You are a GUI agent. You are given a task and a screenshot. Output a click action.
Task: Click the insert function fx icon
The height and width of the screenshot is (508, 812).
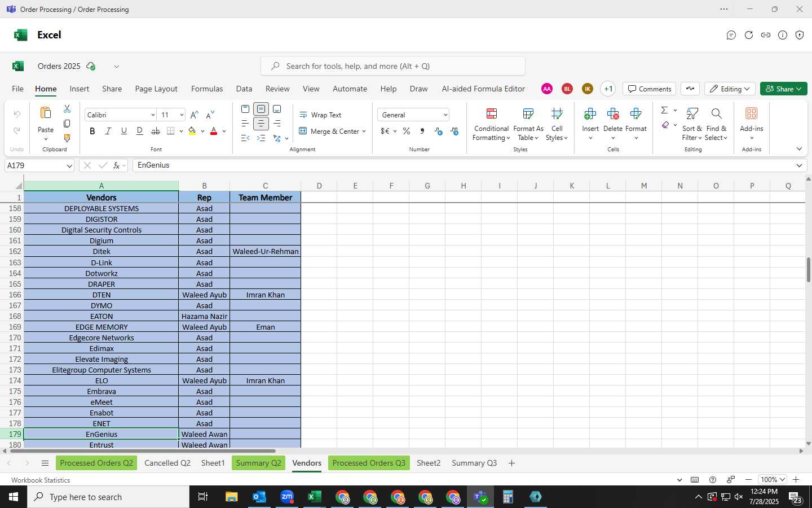click(x=116, y=165)
